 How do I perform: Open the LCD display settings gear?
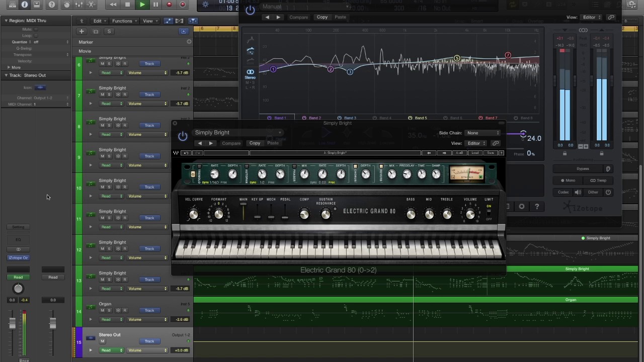205,5
